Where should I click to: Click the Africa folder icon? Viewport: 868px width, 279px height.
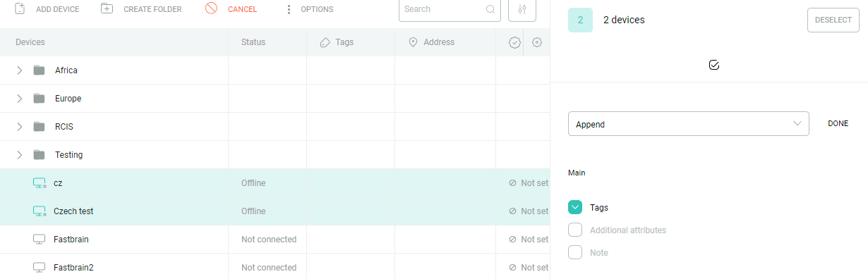40,70
